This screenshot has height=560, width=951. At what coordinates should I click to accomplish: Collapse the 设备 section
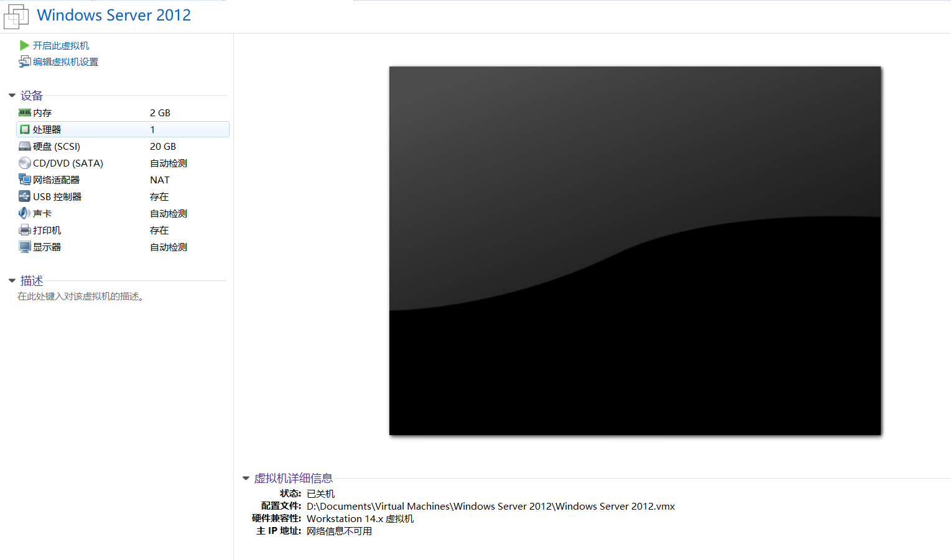12,95
